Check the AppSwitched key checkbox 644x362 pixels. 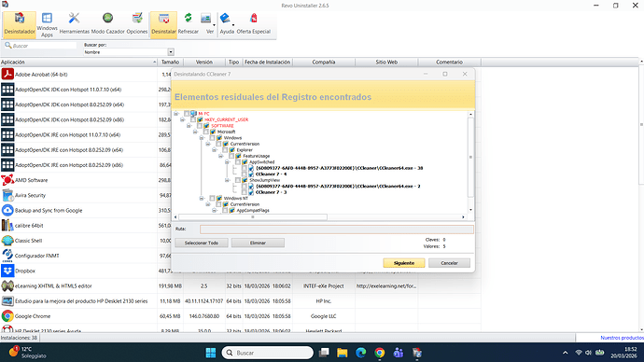click(x=238, y=162)
